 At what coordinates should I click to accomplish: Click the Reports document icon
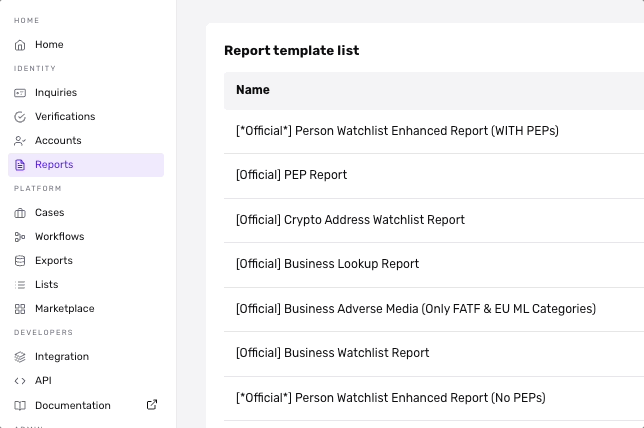click(21, 165)
